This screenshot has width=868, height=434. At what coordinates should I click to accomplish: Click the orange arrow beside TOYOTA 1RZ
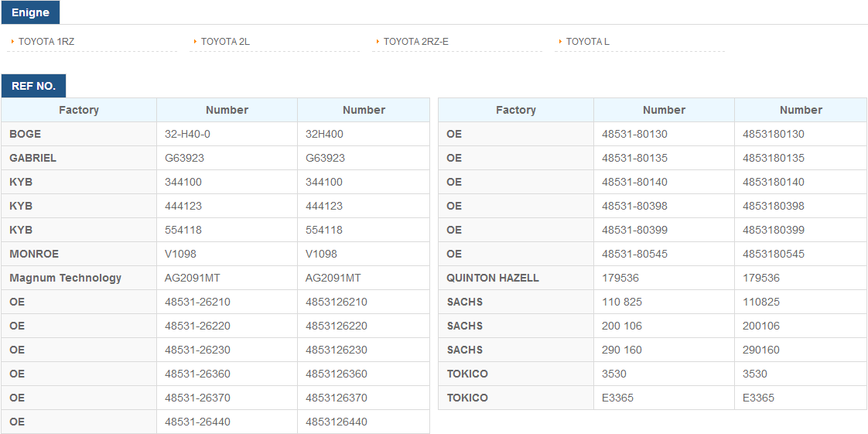tap(12, 42)
